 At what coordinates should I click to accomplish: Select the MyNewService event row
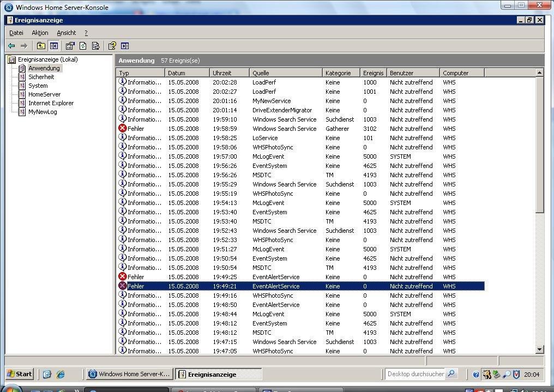point(300,101)
